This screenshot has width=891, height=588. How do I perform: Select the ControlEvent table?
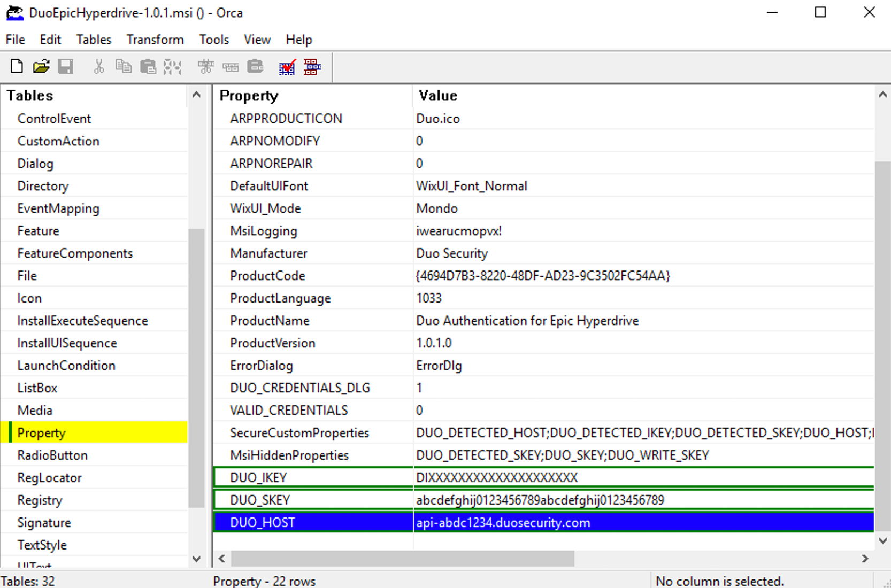54,119
